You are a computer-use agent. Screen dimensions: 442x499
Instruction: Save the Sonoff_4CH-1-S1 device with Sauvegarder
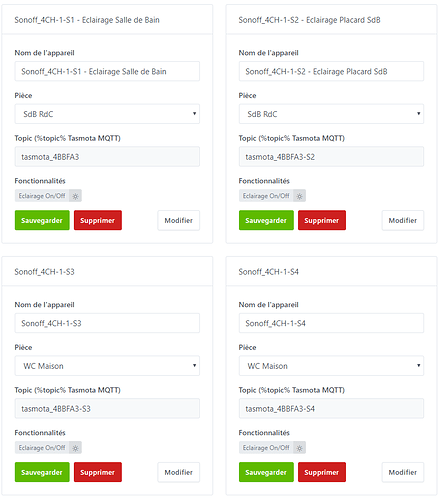[42, 220]
